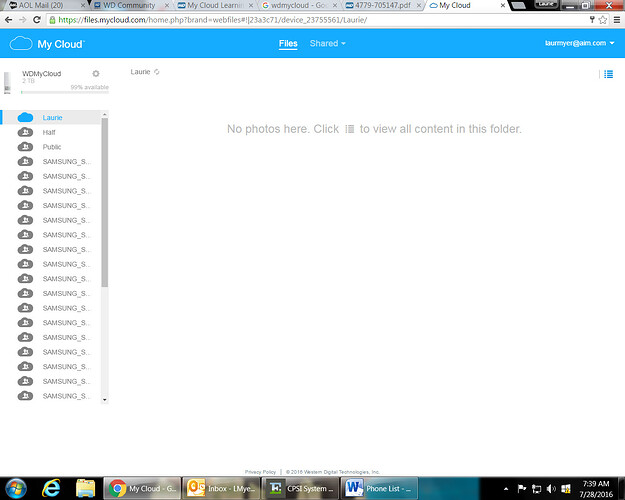Select the Files tab
This screenshot has width=625, height=500.
(288, 43)
